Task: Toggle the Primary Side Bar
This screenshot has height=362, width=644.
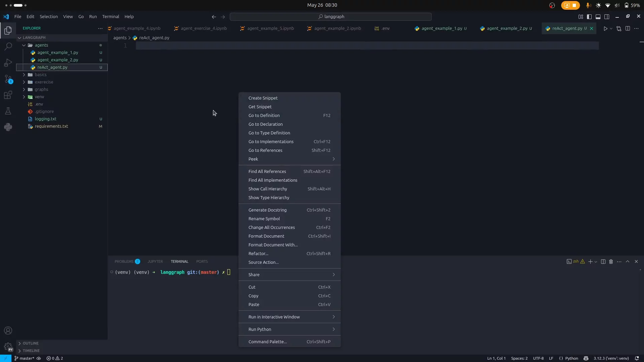Action: (589, 17)
